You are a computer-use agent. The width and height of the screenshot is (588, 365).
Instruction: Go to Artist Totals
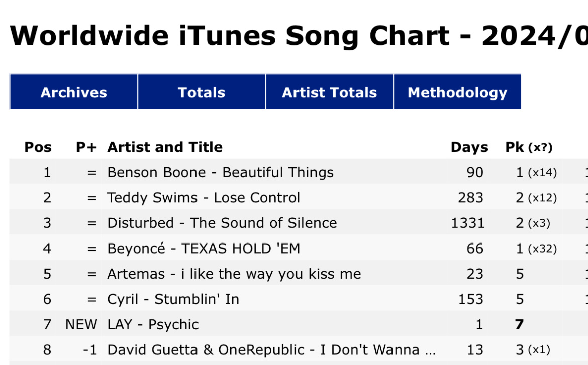click(x=329, y=92)
